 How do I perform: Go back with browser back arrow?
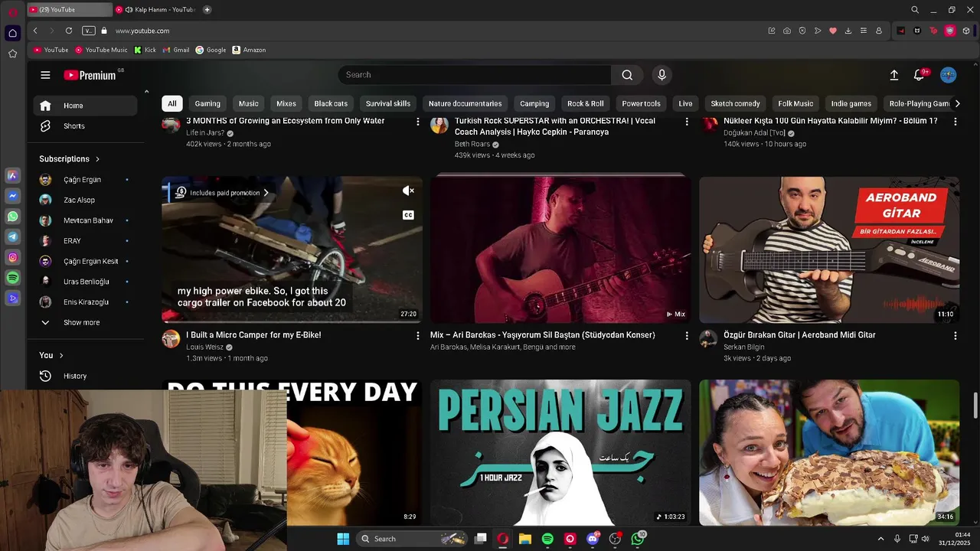pyautogui.click(x=35, y=31)
